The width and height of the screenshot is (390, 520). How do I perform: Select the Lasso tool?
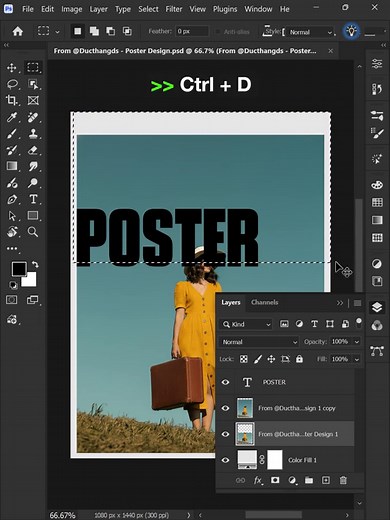[12, 84]
